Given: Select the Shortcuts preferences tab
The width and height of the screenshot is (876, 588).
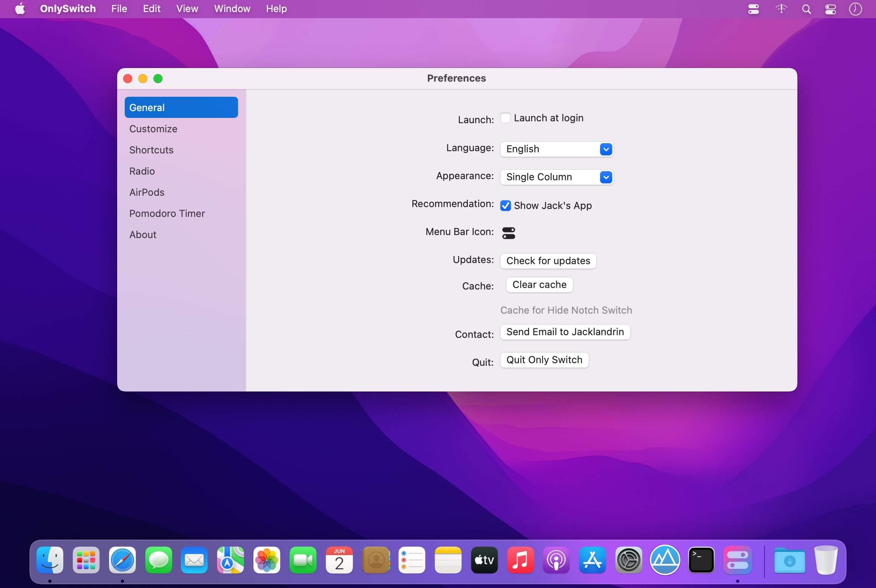Looking at the screenshot, I should pyautogui.click(x=151, y=149).
